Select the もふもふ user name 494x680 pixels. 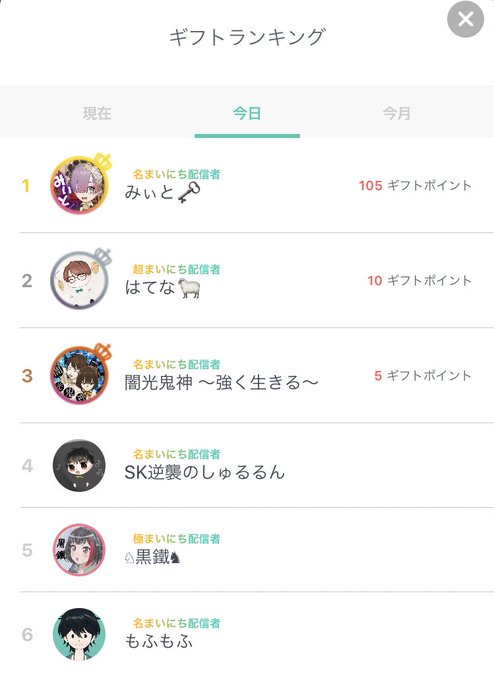point(159,641)
